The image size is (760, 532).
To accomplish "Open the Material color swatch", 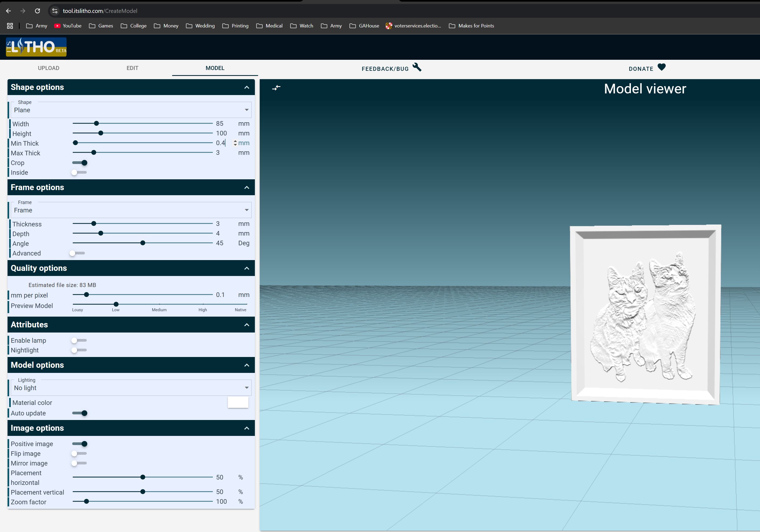I will (238, 402).
